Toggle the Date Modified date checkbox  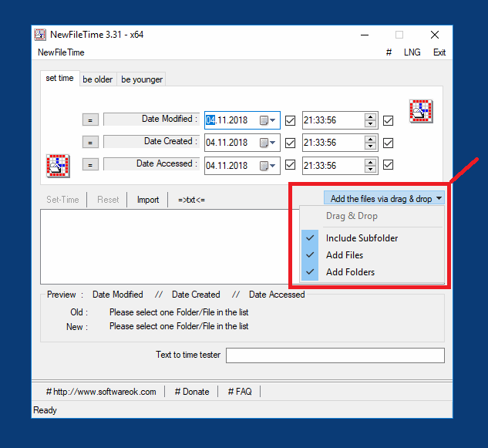pyautogui.click(x=290, y=120)
